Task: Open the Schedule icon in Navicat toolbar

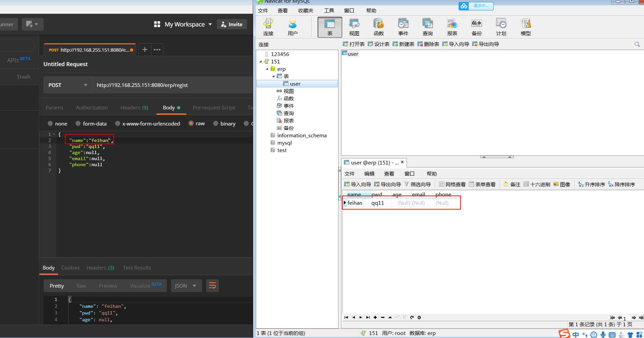Action: pos(501,27)
